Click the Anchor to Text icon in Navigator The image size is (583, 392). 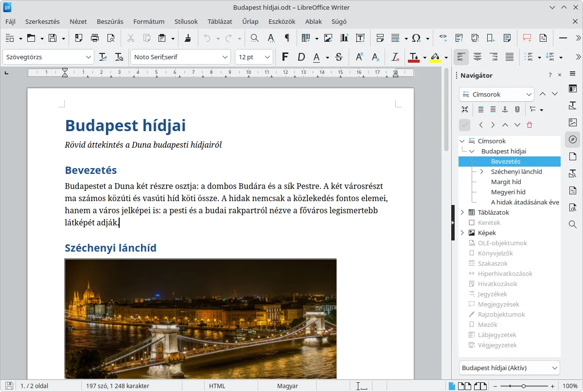pyautogui.click(x=505, y=109)
